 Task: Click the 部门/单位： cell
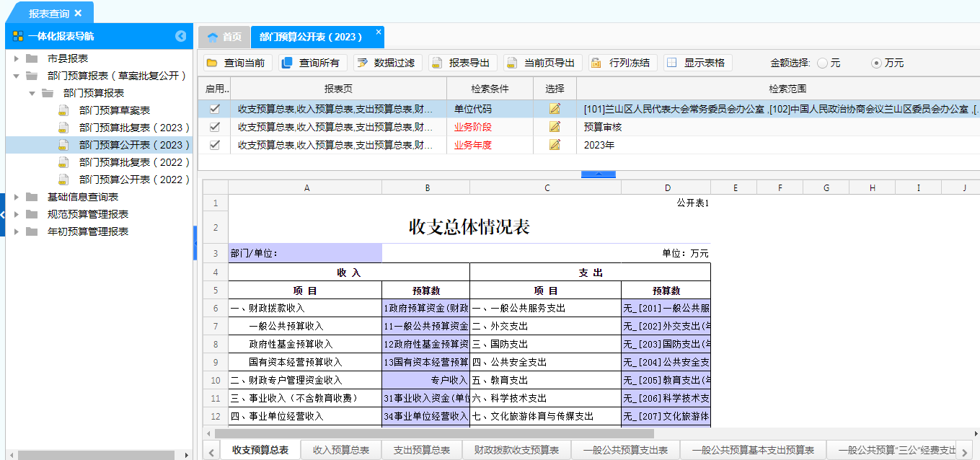coord(305,253)
